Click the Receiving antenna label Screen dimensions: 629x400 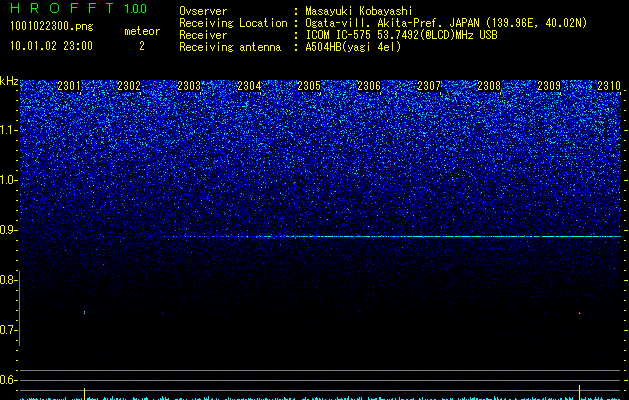(230, 47)
